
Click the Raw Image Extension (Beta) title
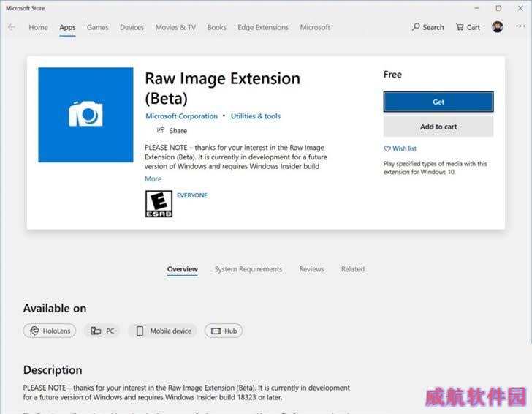(x=223, y=89)
